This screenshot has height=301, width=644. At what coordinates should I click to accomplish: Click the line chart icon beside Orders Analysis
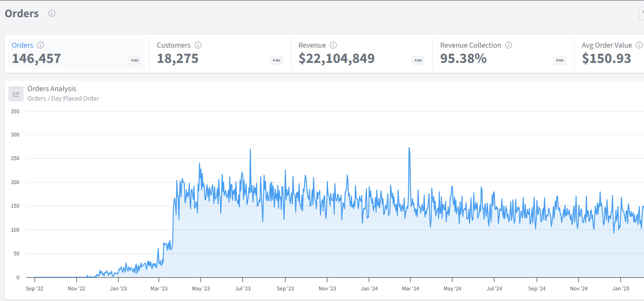(x=16, y=94)
